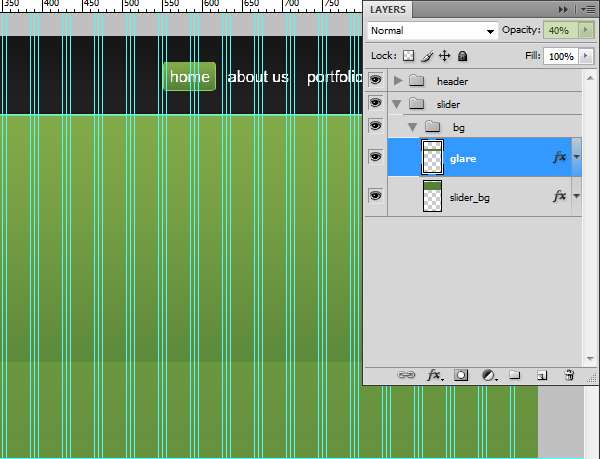
Task: Collapse the slider group
Action: [x=397, y=104]
